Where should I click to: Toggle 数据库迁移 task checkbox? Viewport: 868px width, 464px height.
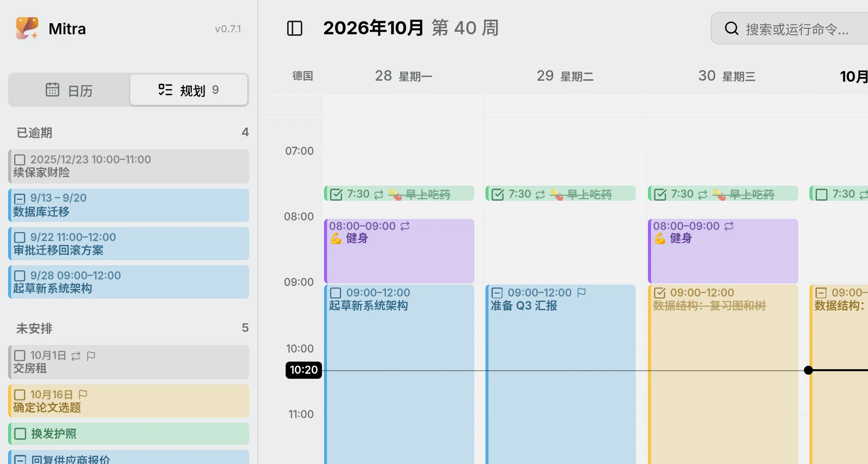coord(20,198)
